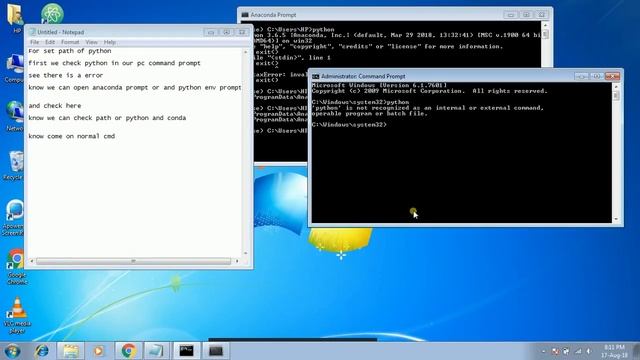Screen dimensions: 640x360
Task: Open the Notepad File menu
Action: pos(35,42)
